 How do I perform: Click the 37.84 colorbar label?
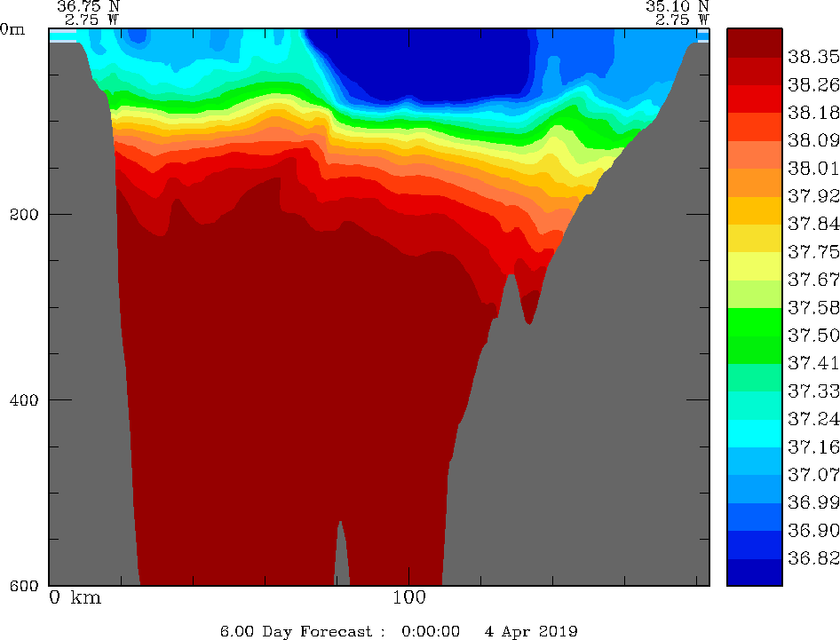click(813, 224)
